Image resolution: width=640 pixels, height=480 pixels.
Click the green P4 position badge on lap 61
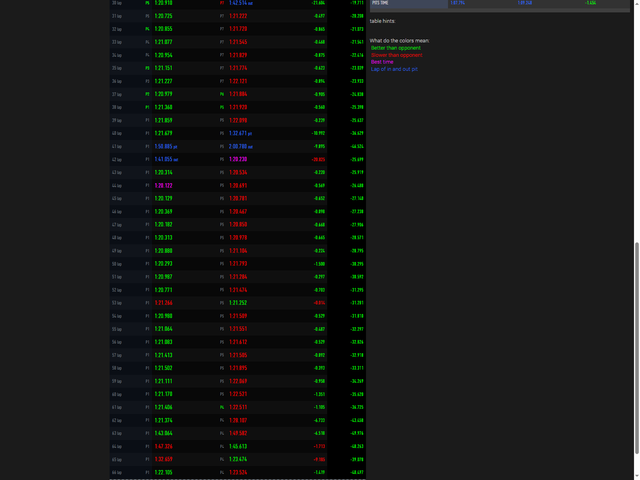click(x=222, y=407)
